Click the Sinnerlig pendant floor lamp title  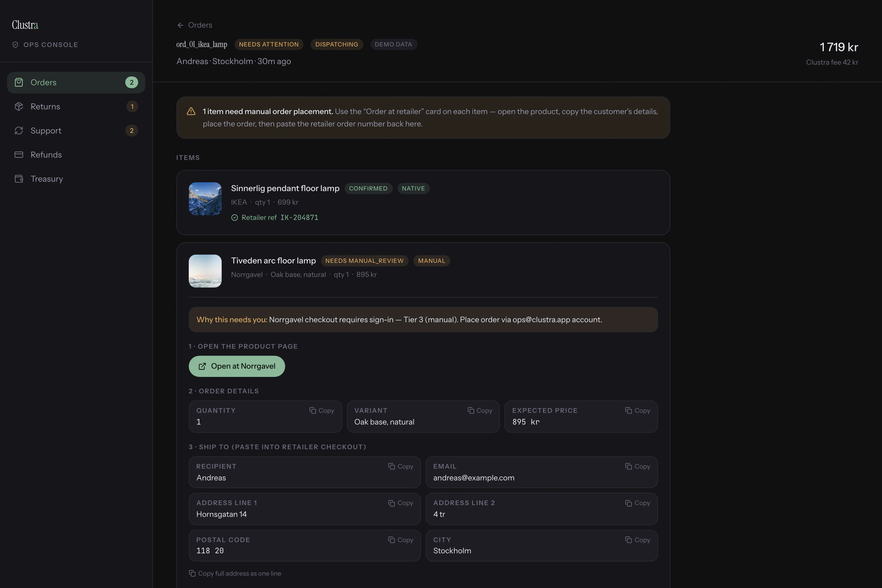click(285, 188)
